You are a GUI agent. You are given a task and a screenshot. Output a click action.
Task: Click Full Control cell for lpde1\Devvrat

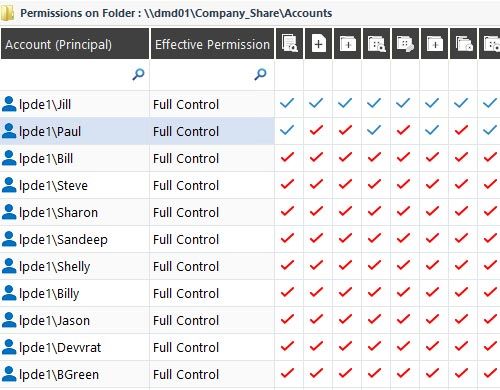(x=212, y=347)
